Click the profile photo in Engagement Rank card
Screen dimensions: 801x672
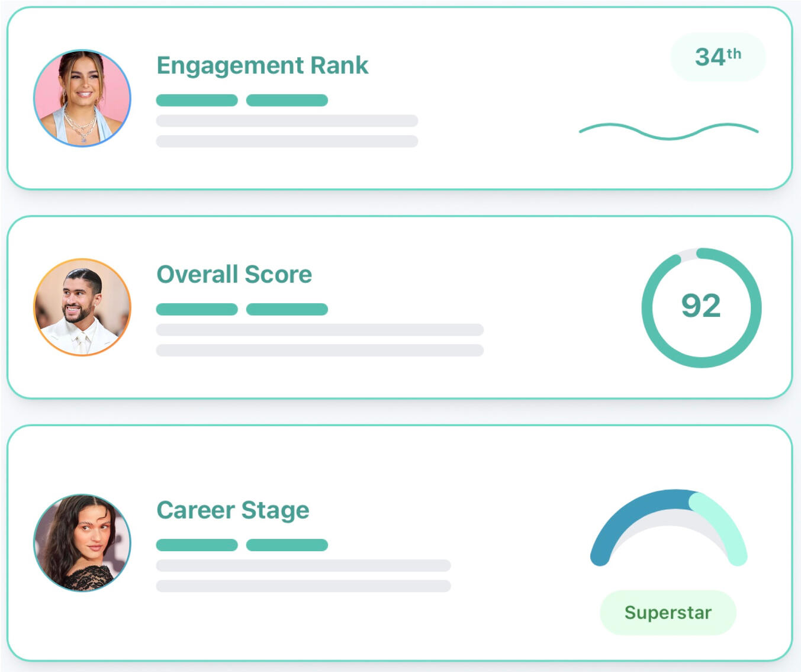point(82,98)
